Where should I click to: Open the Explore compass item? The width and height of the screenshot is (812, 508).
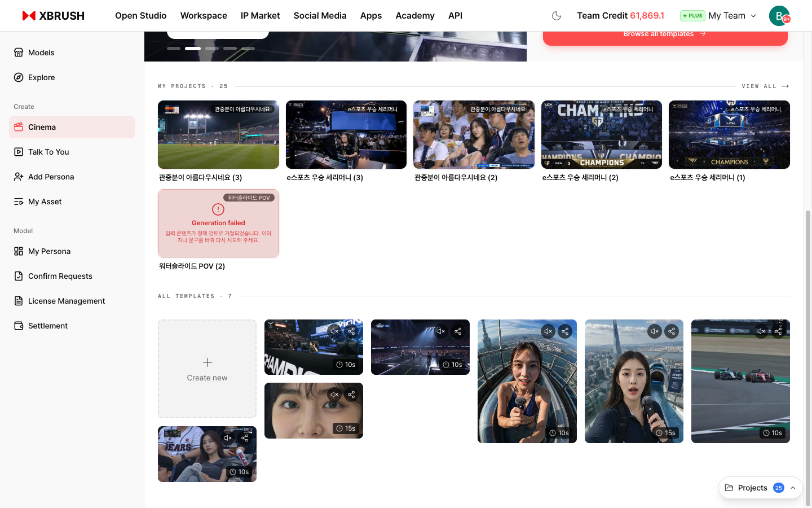pyautogui.click(x=72, y=77)
